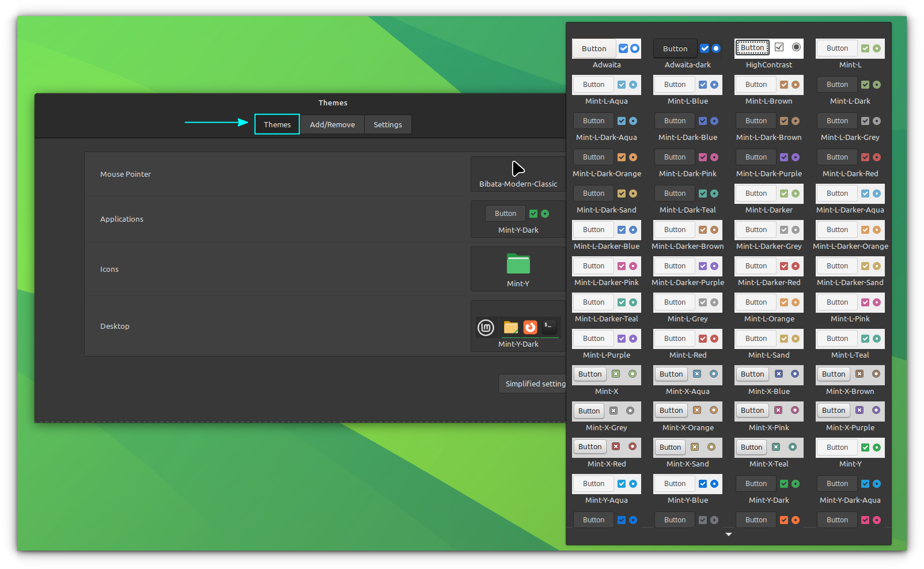Click the Simplified settings button
Viewport: 924px width, 569px height.
pos(533,384)
